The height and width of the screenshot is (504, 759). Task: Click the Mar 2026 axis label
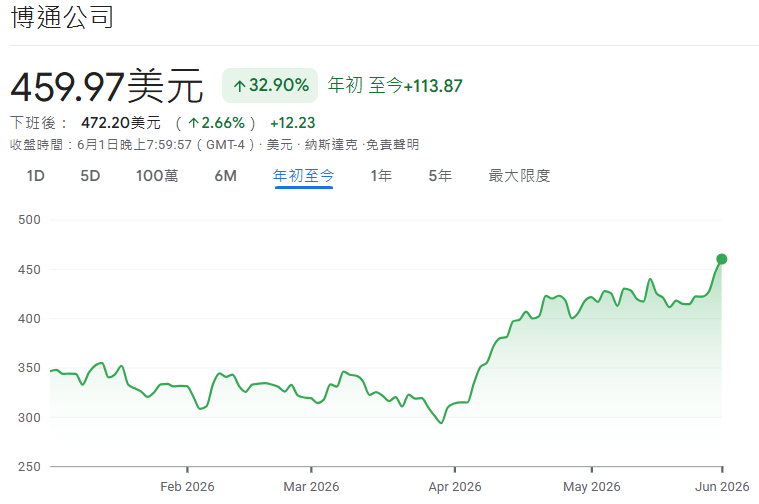pos(311,487)
